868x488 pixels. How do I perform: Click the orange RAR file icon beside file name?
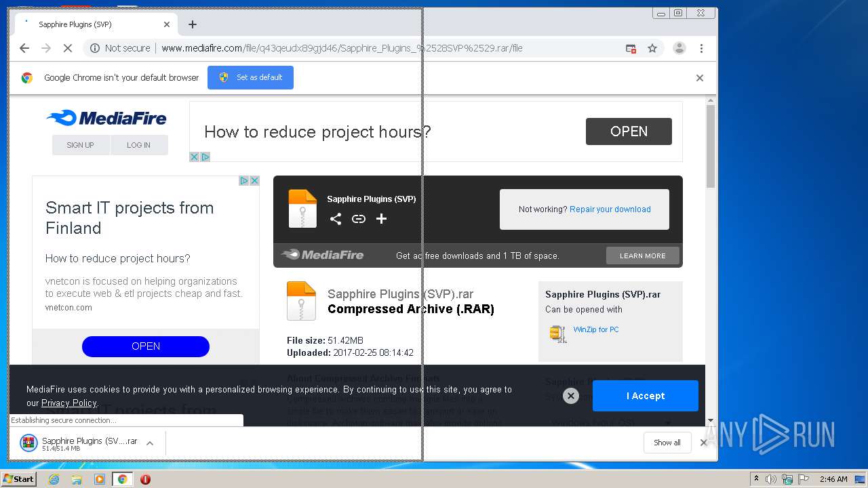(x=302, y=301)
